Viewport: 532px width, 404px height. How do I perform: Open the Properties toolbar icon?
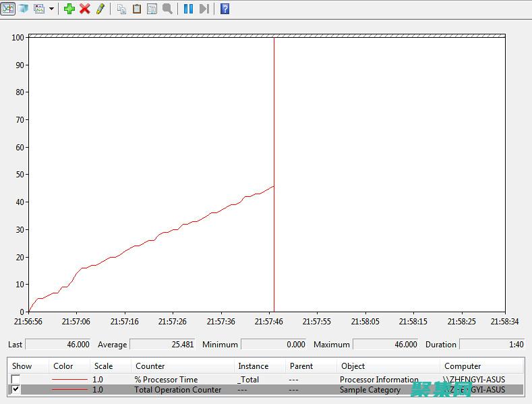tap(152, 9)
